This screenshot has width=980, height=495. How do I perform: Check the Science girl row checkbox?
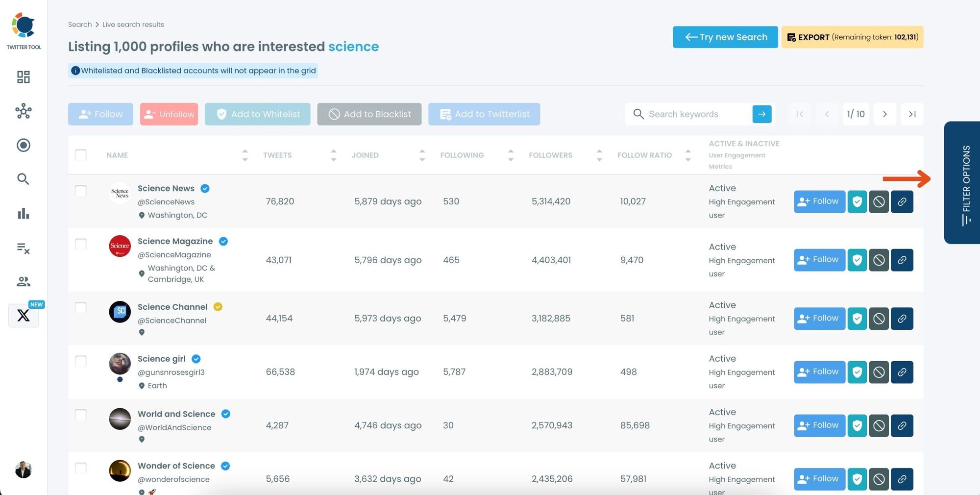81,361
